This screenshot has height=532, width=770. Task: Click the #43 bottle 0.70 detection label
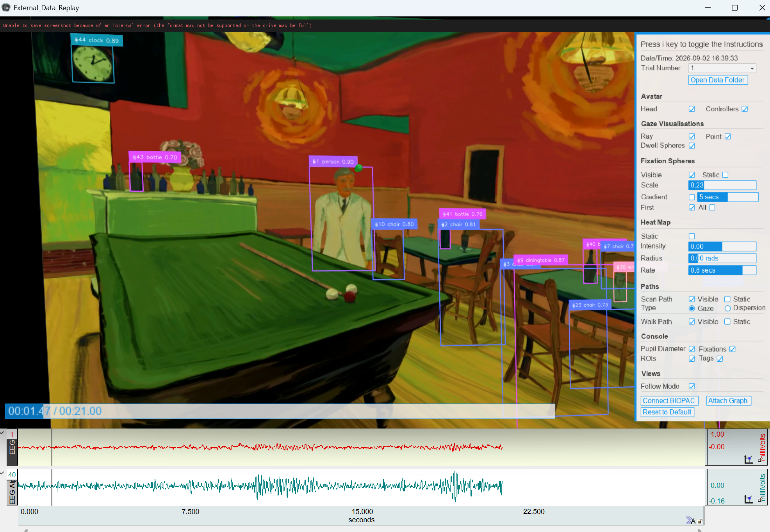pyautogui.click(x=155, y=157)
